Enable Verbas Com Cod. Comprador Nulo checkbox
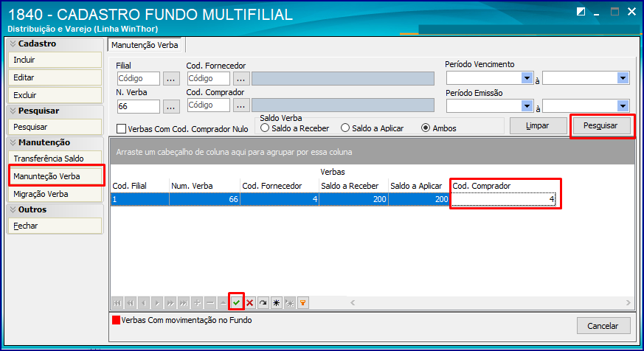 (x=121, y=129)
